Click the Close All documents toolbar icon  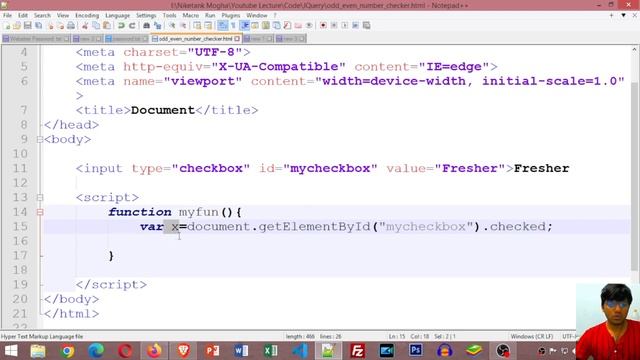[60, 25]
